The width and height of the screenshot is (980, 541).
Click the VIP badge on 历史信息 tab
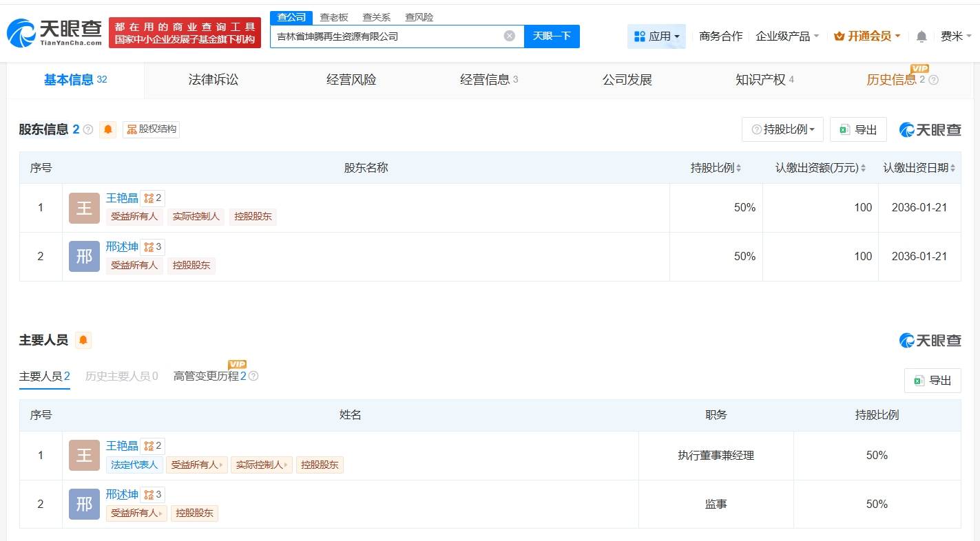pos(919,70)
